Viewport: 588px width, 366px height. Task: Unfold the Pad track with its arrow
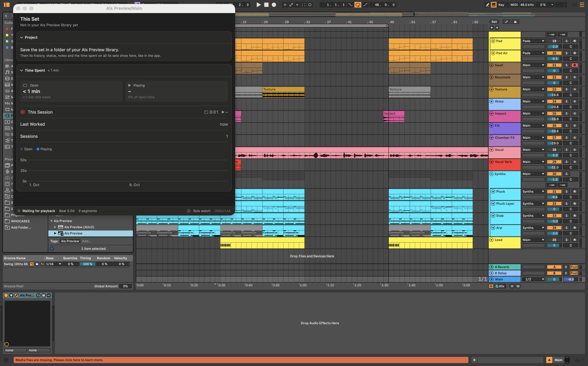coord(493,41)
